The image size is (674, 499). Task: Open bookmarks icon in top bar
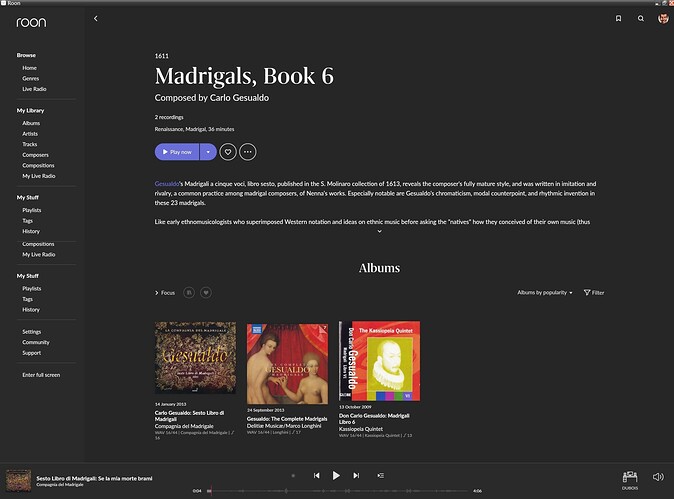click(x=618, y=18)
